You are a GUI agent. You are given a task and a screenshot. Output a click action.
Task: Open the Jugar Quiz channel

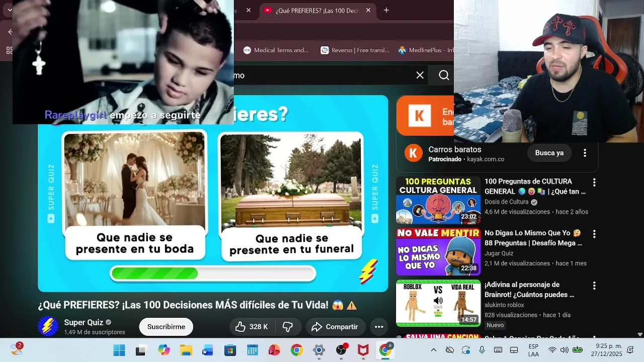(x=499, y=253)
